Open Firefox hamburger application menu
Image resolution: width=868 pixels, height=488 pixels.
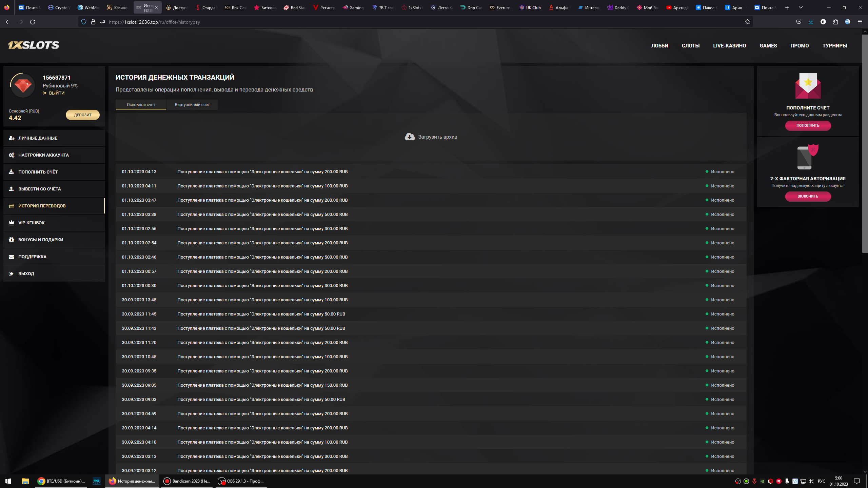(860, 22)
